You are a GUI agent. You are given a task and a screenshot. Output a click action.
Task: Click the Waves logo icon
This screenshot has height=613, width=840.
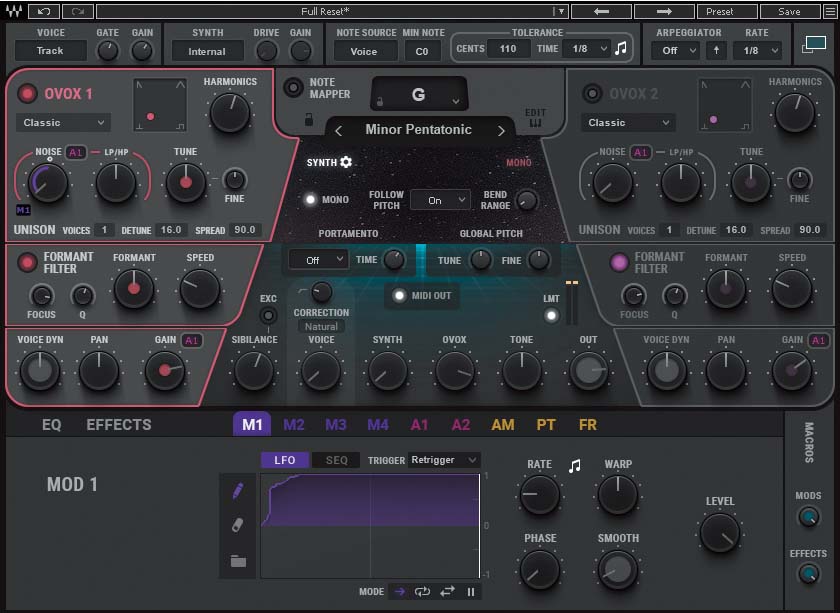[x=13, y=11]
